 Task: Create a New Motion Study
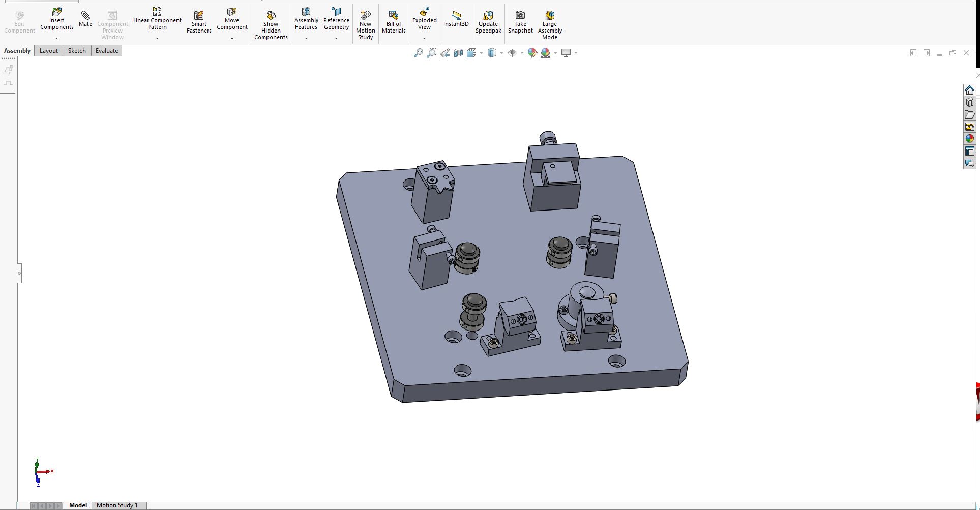pos(366,25)
